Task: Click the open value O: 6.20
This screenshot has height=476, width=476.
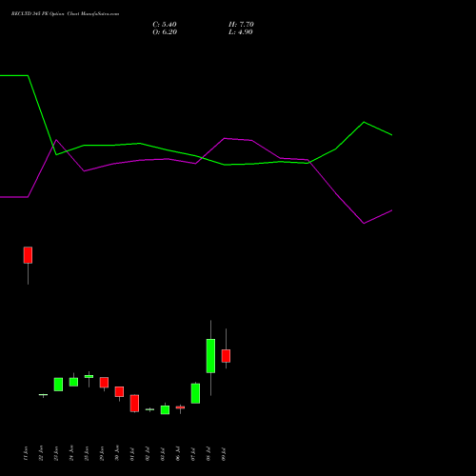Action: click(x=165, y=32)
